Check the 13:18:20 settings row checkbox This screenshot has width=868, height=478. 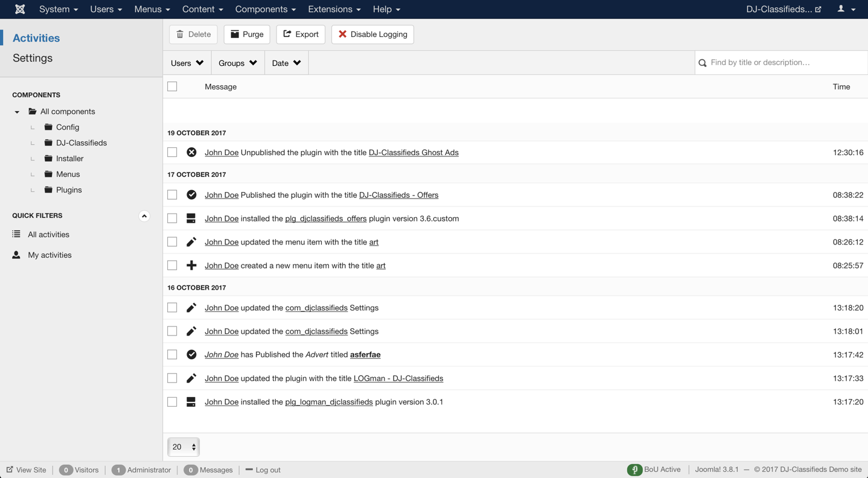[x=172, y=308]
